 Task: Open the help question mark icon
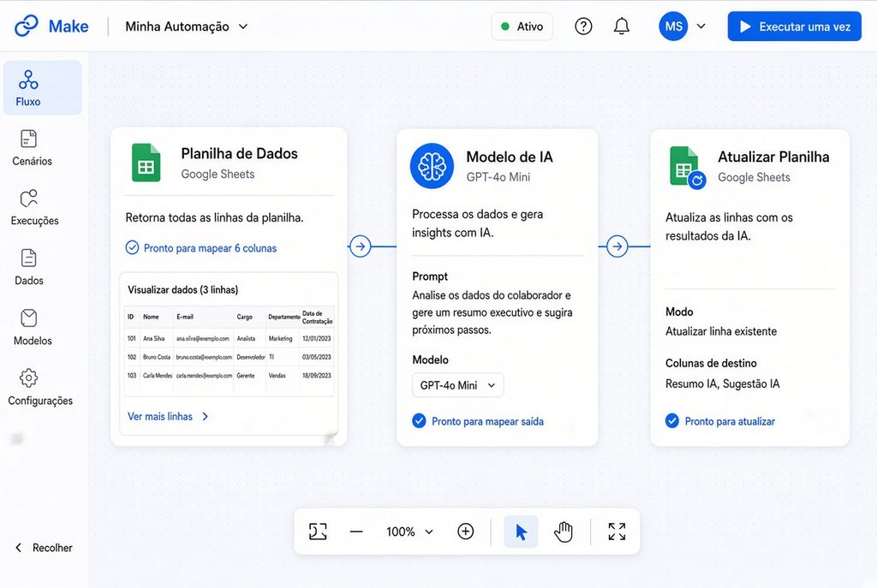click(583, 27)
